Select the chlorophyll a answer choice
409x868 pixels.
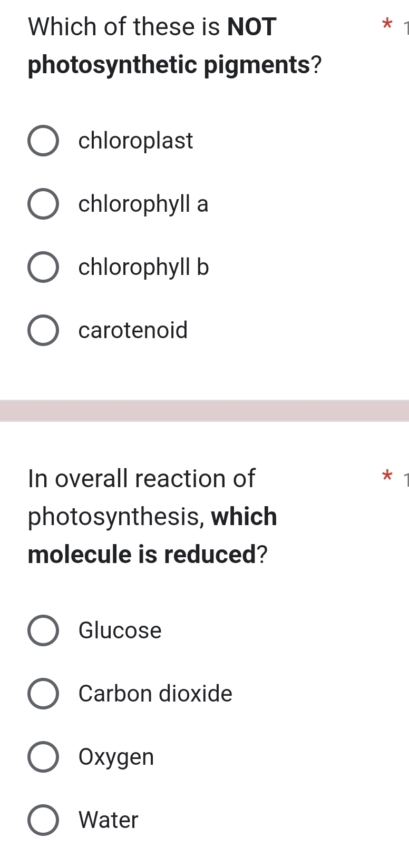[43, 204]
